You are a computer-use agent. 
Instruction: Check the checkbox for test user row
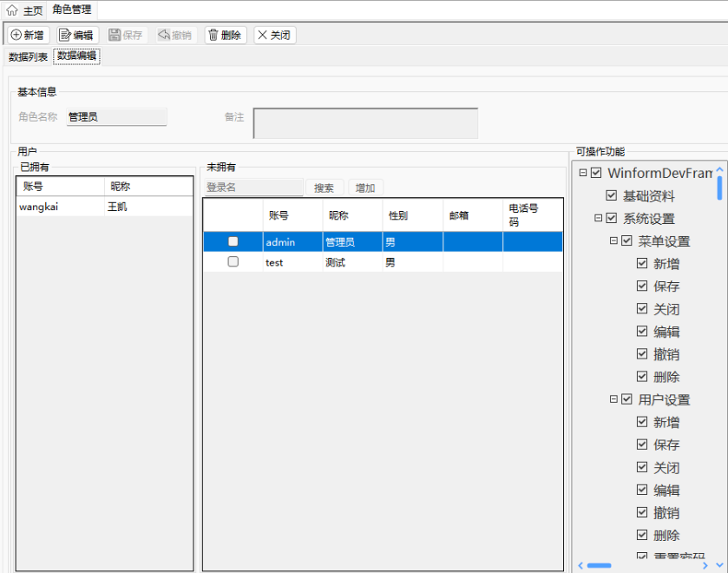click(233, 262)
